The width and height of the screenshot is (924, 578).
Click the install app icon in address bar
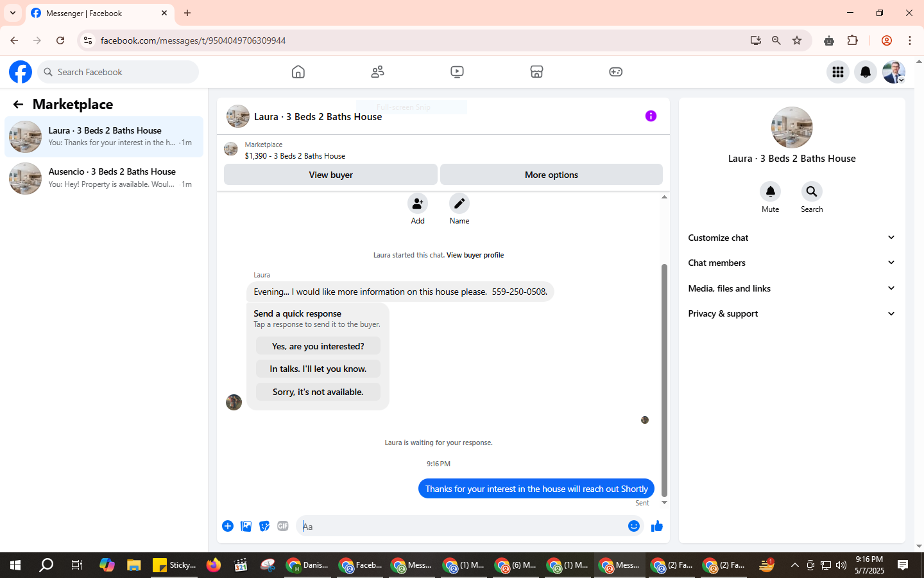(x=756, y=40)
